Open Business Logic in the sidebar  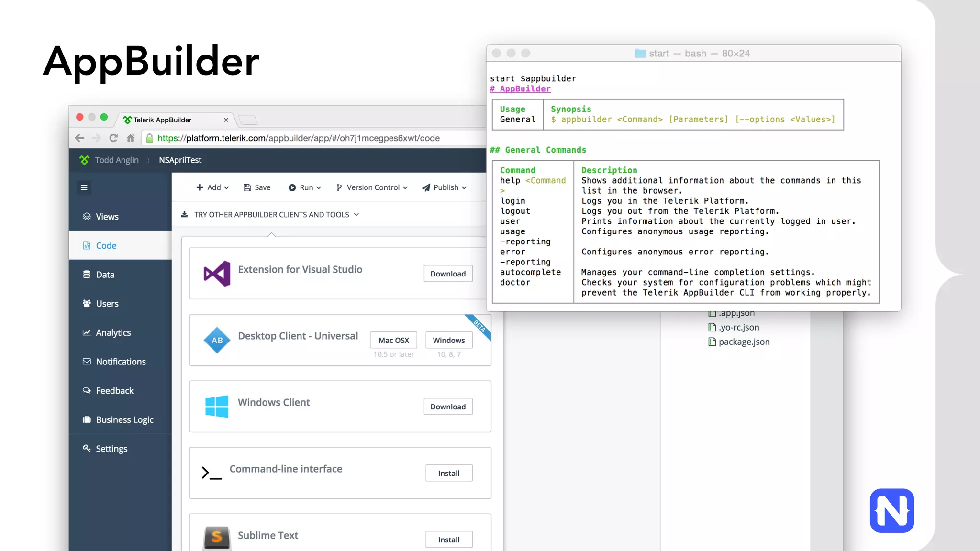coord(120,419)
